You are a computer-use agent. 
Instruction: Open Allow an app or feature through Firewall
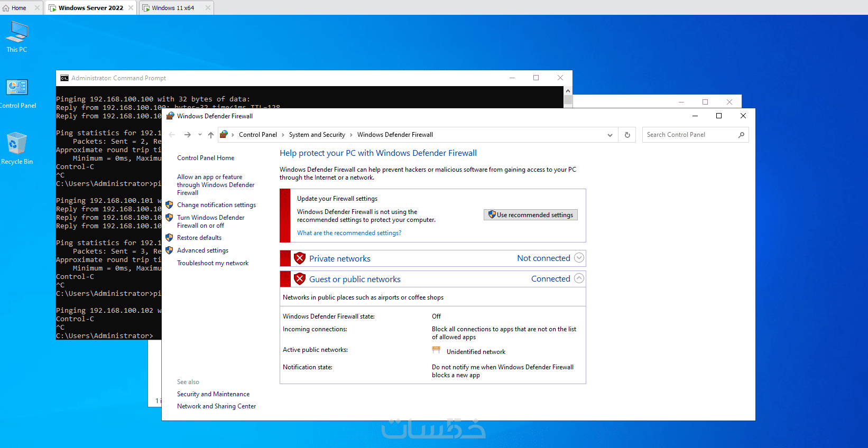point(216,185)
